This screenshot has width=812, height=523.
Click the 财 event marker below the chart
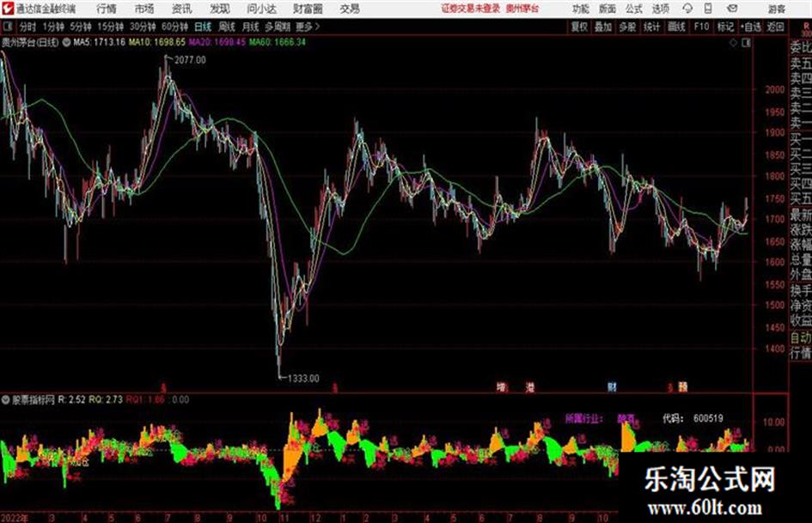click(612, 387)
